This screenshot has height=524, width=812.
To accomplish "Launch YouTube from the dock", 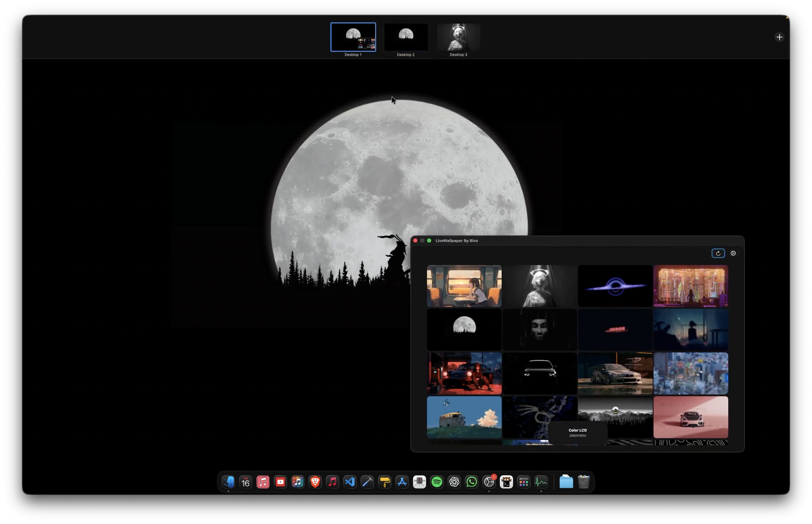I will (x=280, y=482).
